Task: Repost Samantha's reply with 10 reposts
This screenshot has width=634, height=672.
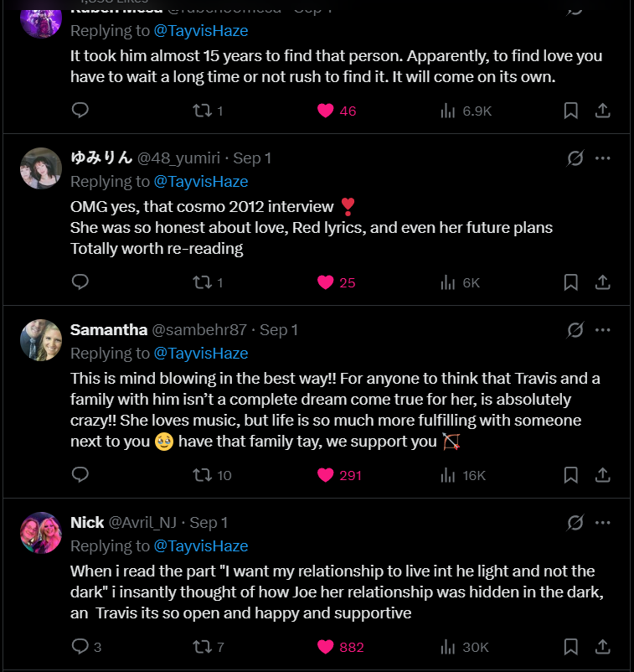Action: 203,475
